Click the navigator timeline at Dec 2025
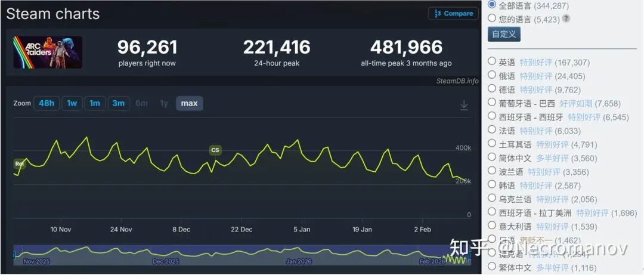The image size is (644, 275). point(165,261)
